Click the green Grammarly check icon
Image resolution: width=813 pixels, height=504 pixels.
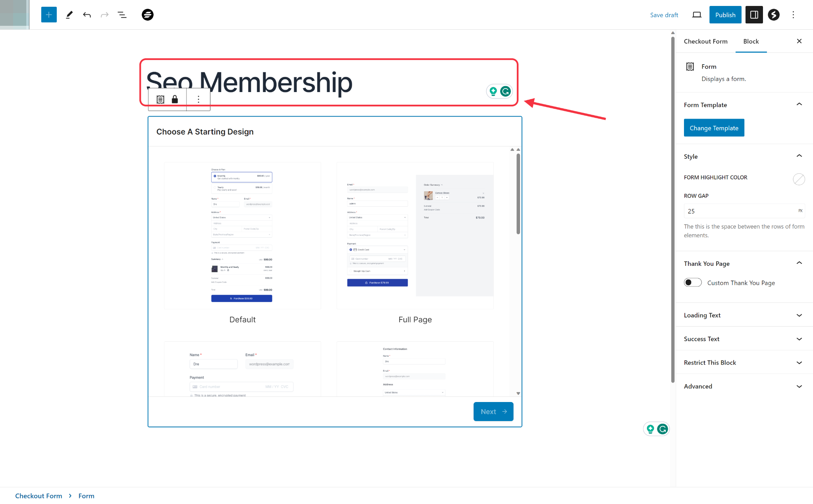(x=505, y=90)
